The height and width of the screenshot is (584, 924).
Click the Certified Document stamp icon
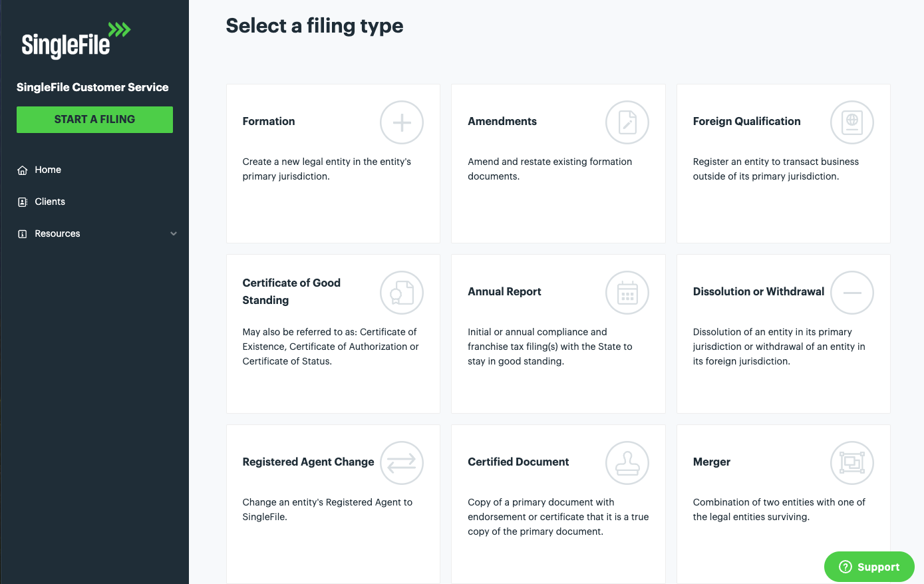point(627,463)
